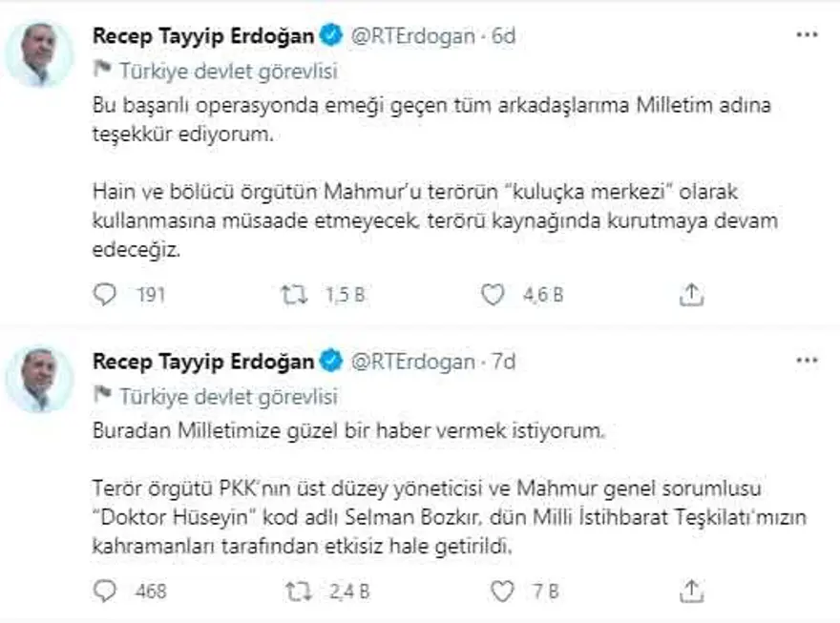Open Recep Tayyip Erdoğan's name on first tweet

click(x=202, y=36)
